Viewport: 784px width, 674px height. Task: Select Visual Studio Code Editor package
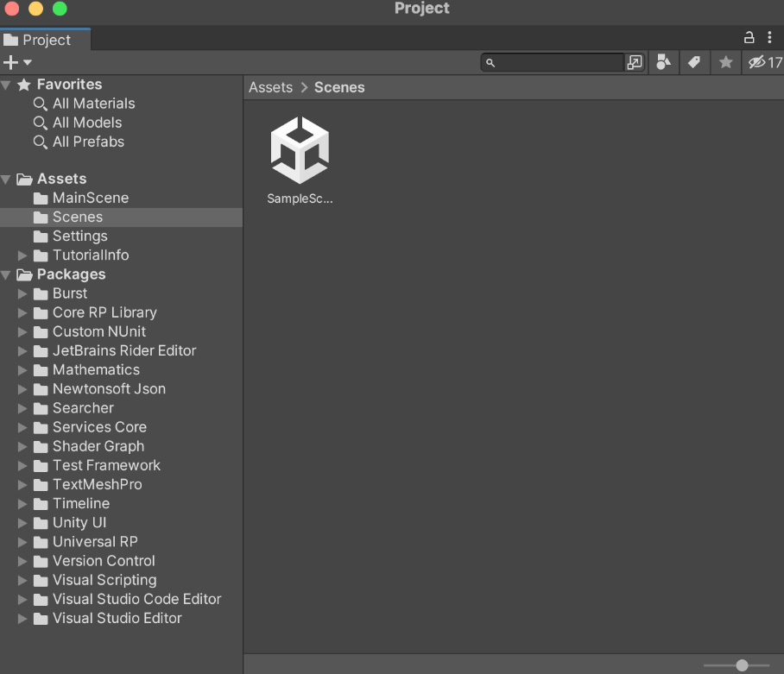point(121,599)
